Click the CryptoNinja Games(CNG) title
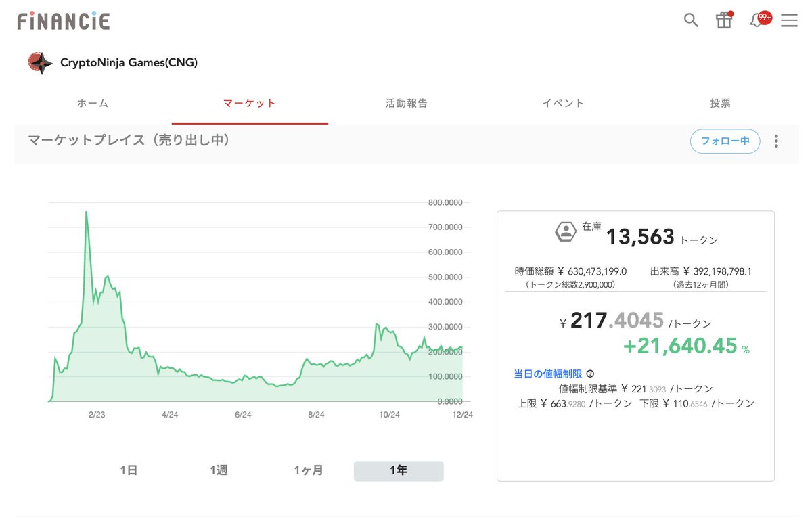Viewport: 812px width, 517px height. coord(129,63)
